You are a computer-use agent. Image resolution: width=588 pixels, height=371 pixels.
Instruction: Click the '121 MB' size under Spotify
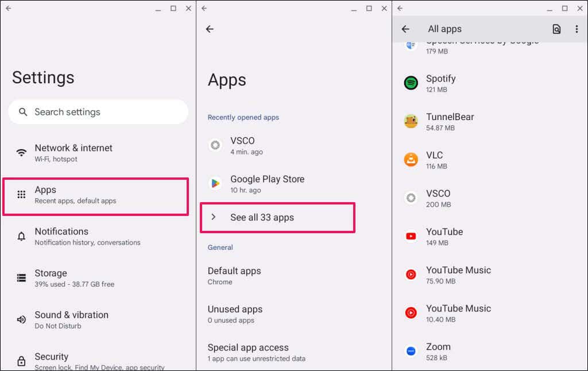436,90
